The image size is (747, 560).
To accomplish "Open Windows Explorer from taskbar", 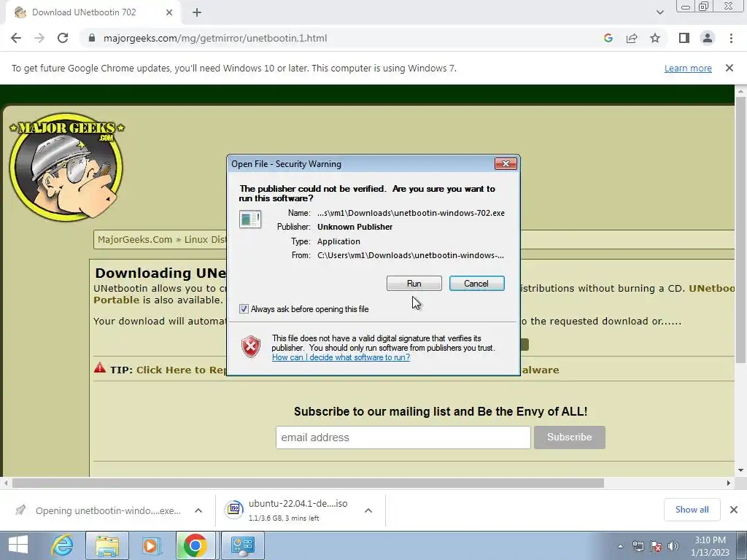I will pos(107,545).
